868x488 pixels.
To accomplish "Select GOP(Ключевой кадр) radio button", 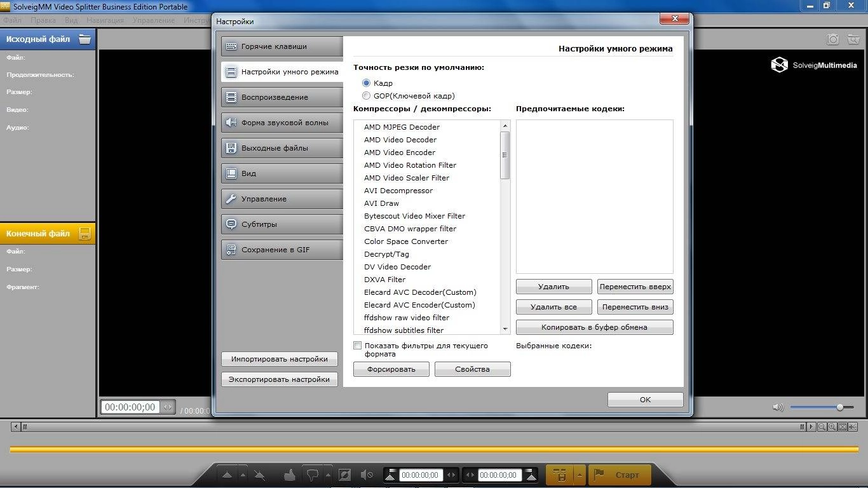I will click(x=366, y=96).
